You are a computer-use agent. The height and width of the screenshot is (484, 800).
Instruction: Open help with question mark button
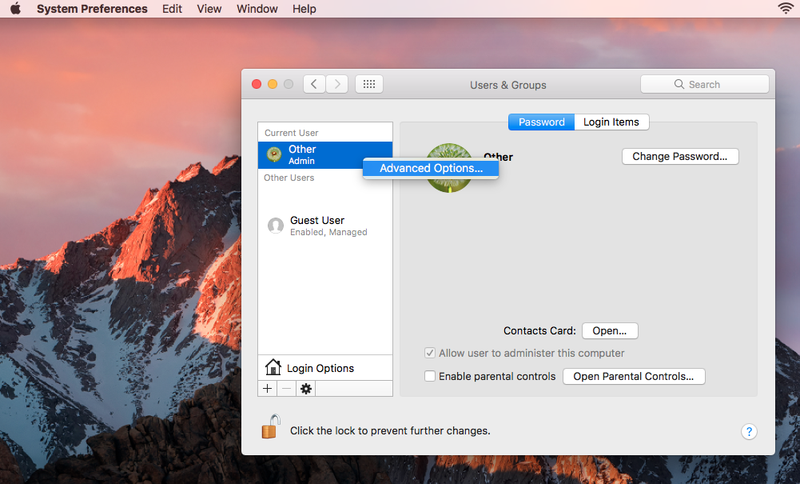tap(749, 431)
